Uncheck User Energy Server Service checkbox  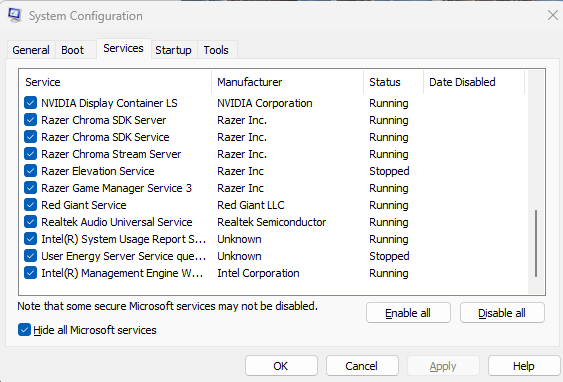click(31, 256)
